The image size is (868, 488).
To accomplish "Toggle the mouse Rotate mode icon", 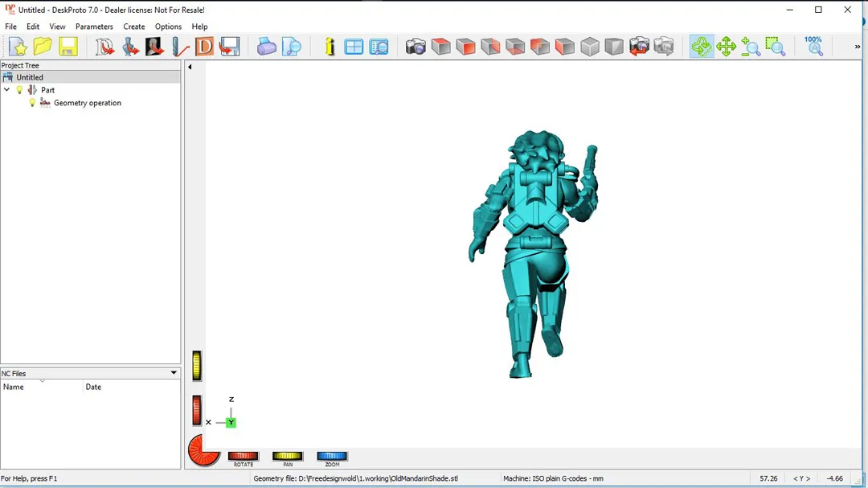I will (702, 47).
